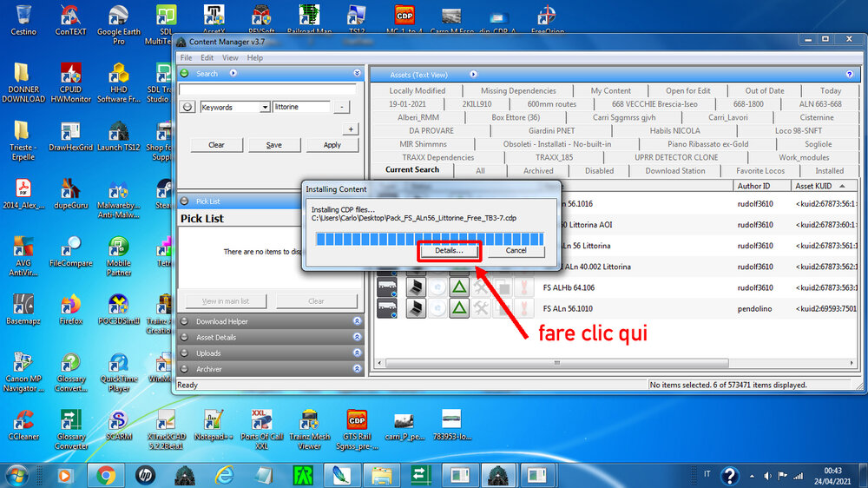Select the CCleaner desktop icon
Image resolution: width=868 pixels, height=488 pixels.
[x=23, y=425]
